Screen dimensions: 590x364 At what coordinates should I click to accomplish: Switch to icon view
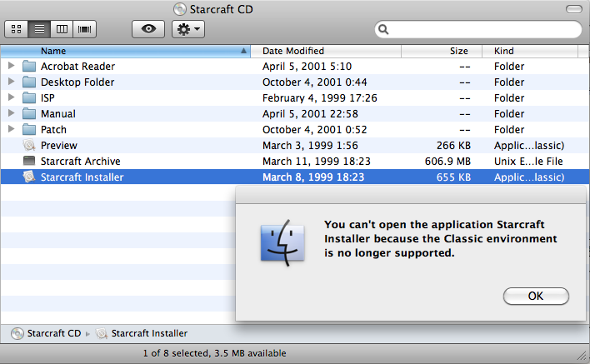(16, 29)
